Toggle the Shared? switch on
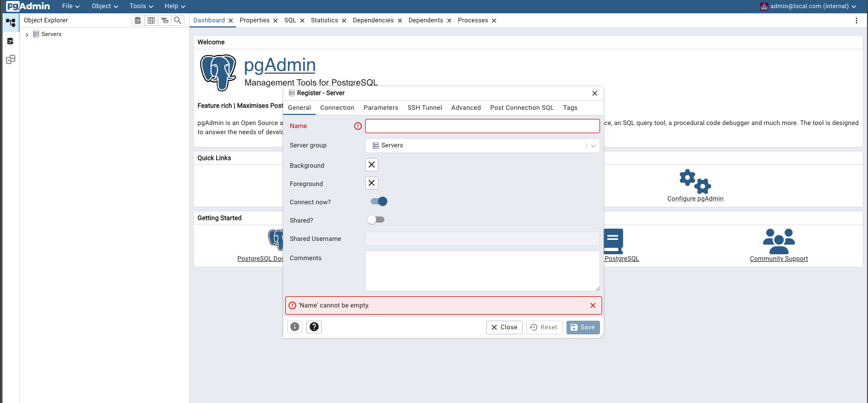 (x=376, y=220)
